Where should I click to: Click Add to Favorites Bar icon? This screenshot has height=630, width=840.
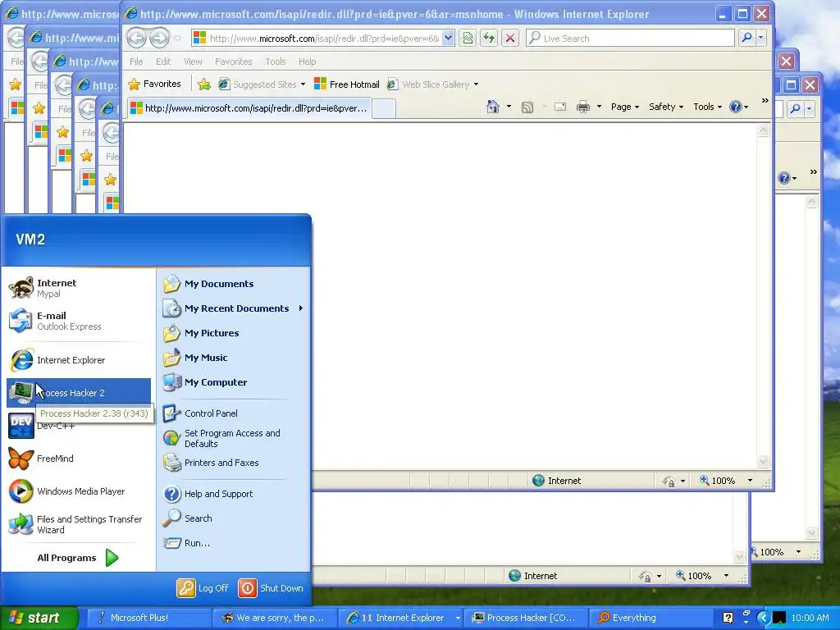tap(203, 84)
